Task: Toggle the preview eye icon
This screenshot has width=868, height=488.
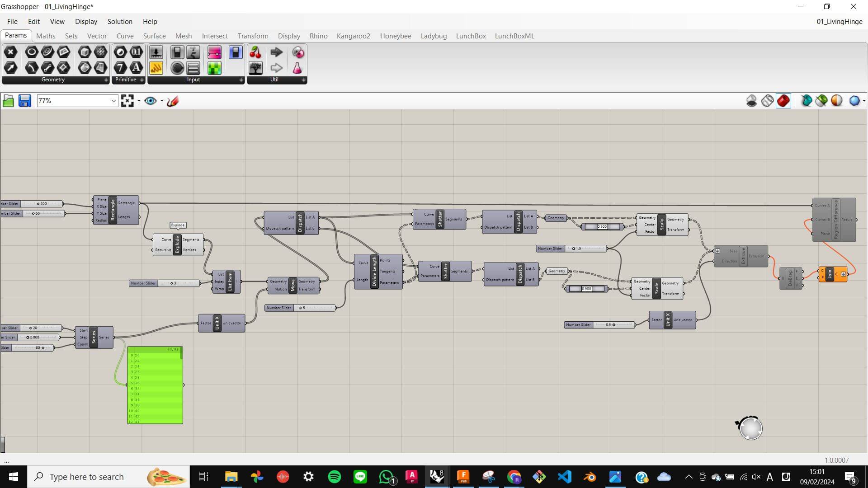Action: (151, 101)
